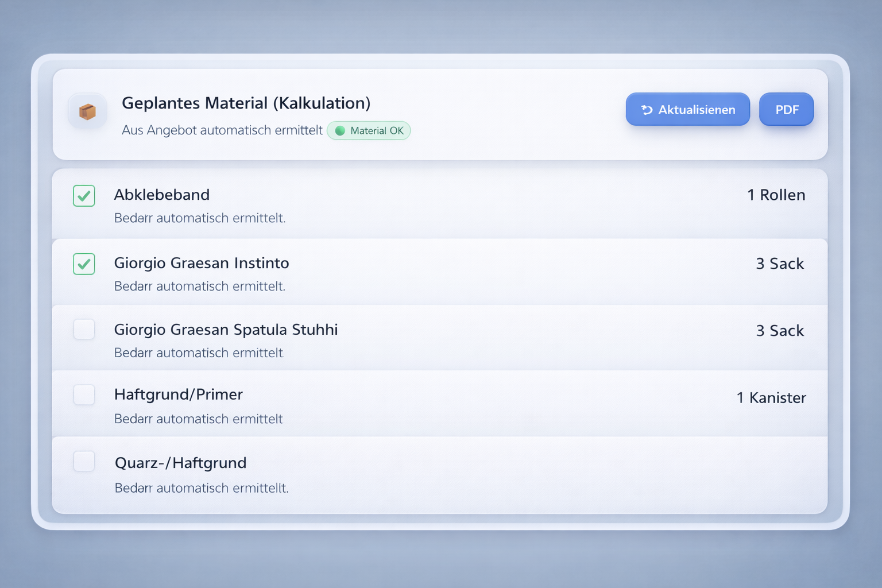The image size is (882, 588).
Task: Open the Giorgio Graesan Instinto entry
Action: pyautogui.click(x=202, y=263)
